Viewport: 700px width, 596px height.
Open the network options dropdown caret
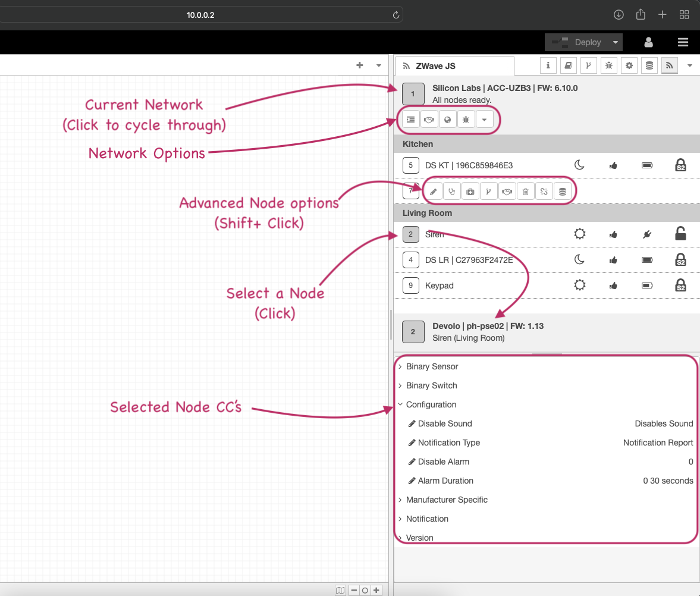click(484, 120)
